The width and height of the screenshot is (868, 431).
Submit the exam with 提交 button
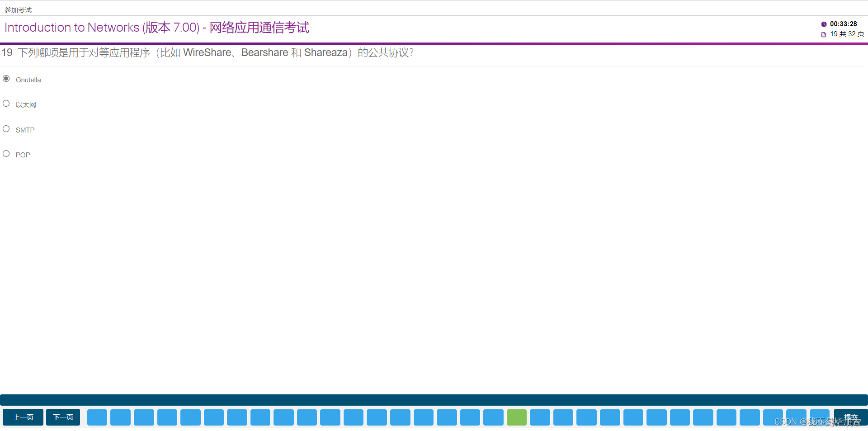point(850,417)
